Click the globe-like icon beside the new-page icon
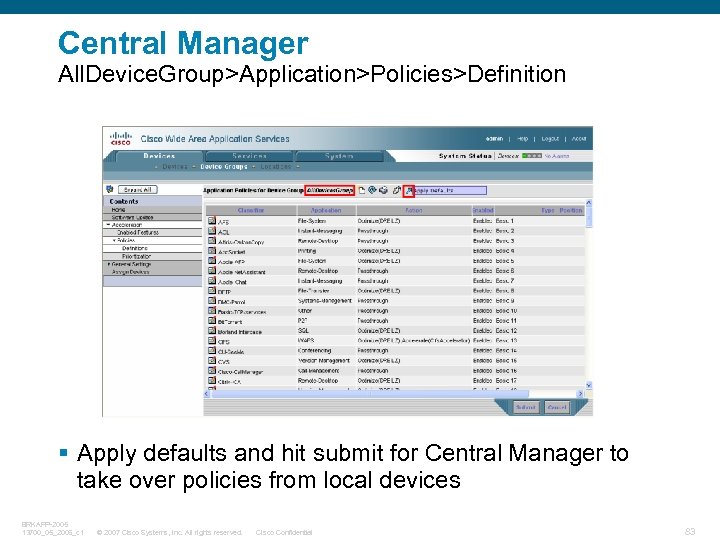The height and width of the screenshot is (540, 720). (x=372, y=190)
